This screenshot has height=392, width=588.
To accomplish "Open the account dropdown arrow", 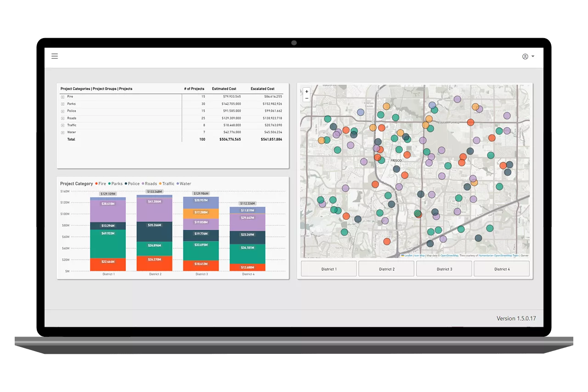I will (533, 57).
